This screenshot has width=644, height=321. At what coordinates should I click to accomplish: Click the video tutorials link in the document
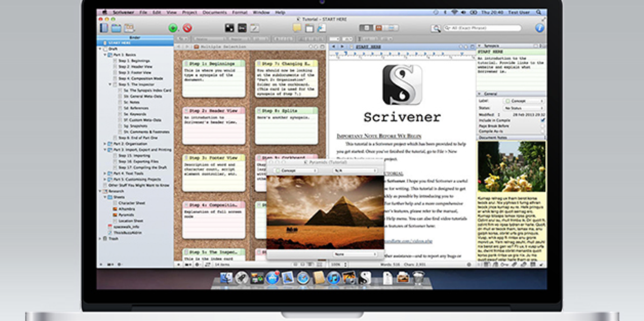[408, 241]
